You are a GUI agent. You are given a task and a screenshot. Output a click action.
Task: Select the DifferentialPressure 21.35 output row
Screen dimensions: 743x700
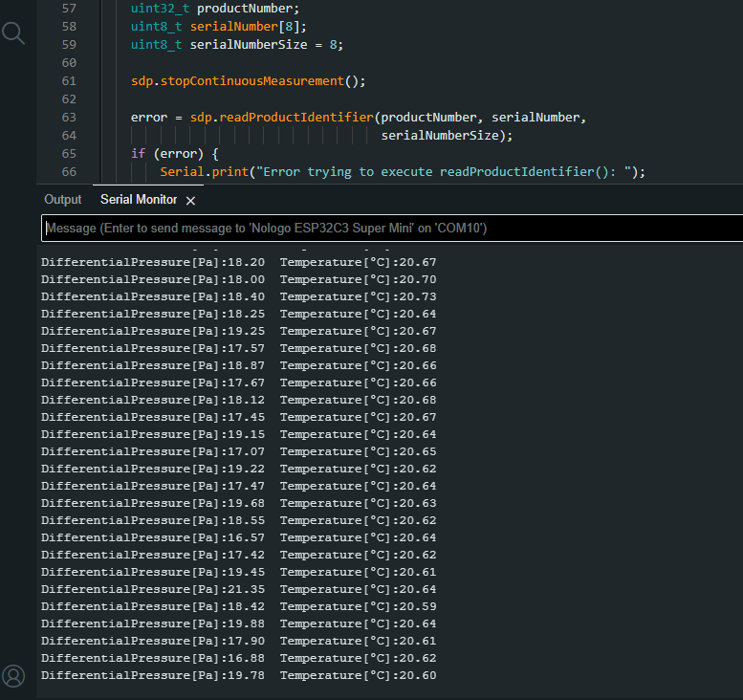coord(238,589)
